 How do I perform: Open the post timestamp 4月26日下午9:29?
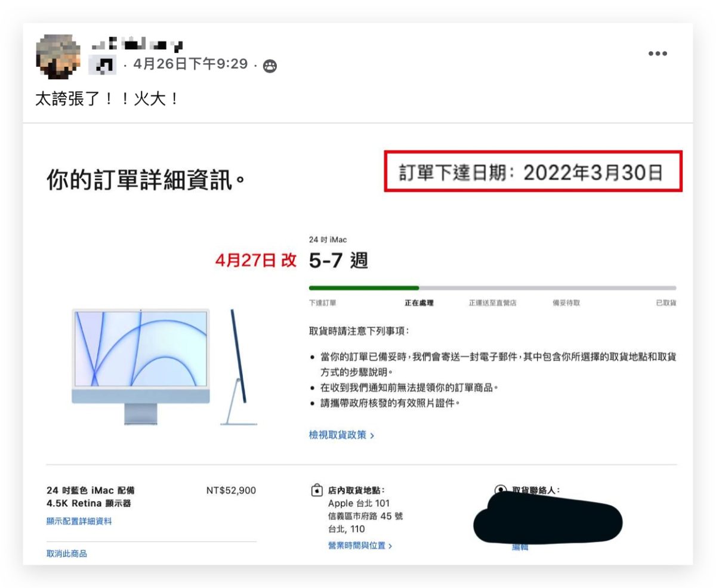tap(190, 64)
